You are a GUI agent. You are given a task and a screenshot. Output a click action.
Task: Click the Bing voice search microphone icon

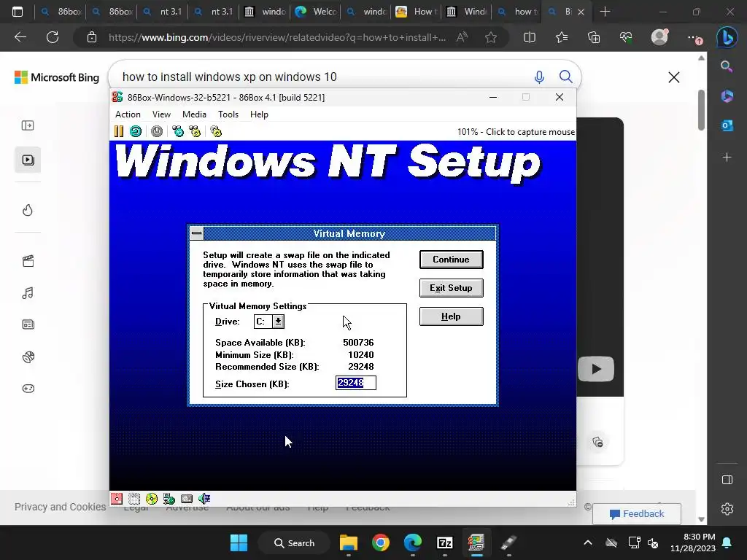pyautogui.click(x=539, y=77)
